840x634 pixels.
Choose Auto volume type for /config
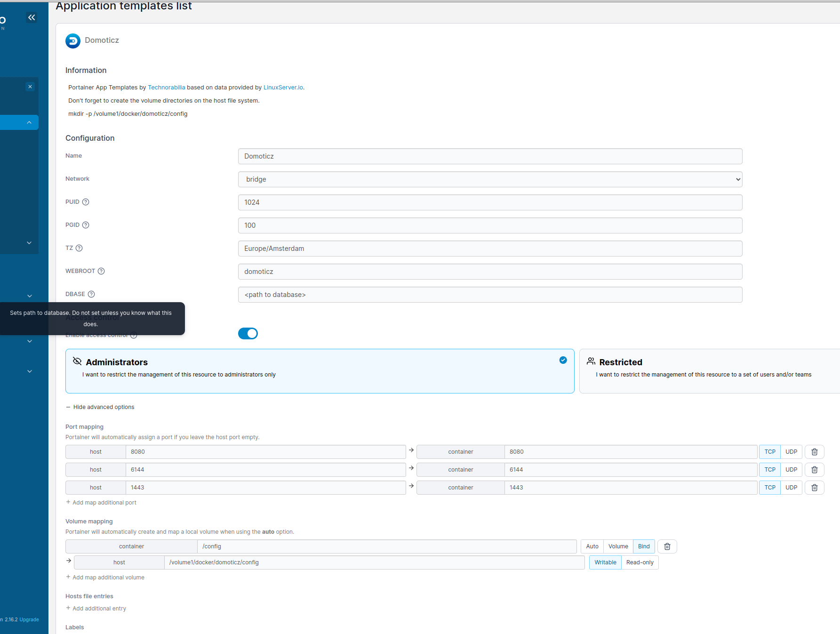point(592,546)
